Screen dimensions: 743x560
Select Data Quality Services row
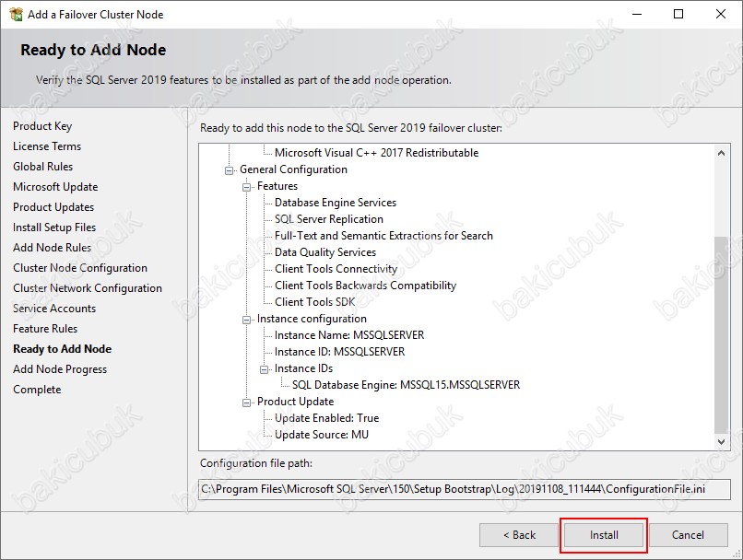tap(325, 252)
